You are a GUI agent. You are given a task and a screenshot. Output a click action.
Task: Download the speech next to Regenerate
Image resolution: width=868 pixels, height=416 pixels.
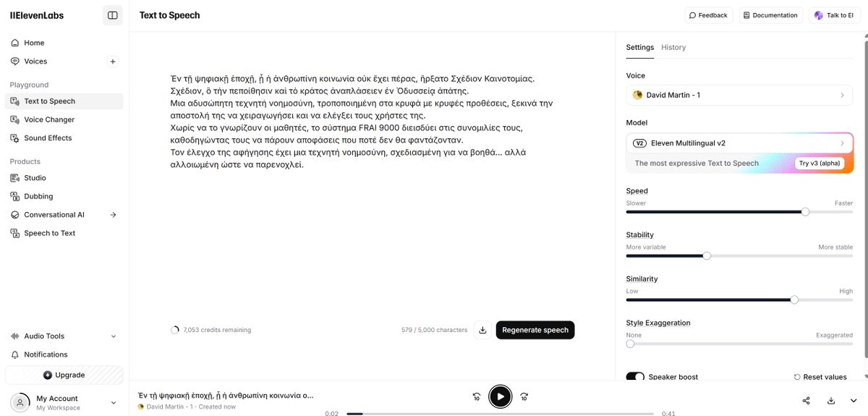click(x=482, y=330)
